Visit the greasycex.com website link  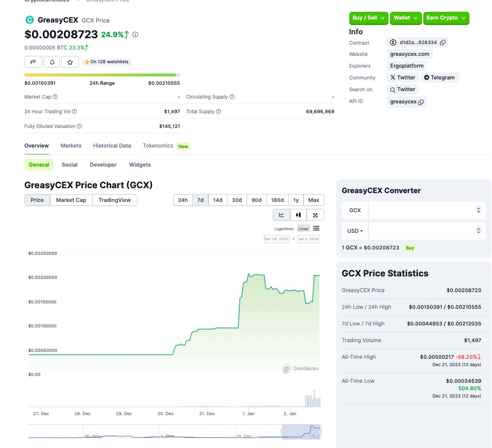410,54
